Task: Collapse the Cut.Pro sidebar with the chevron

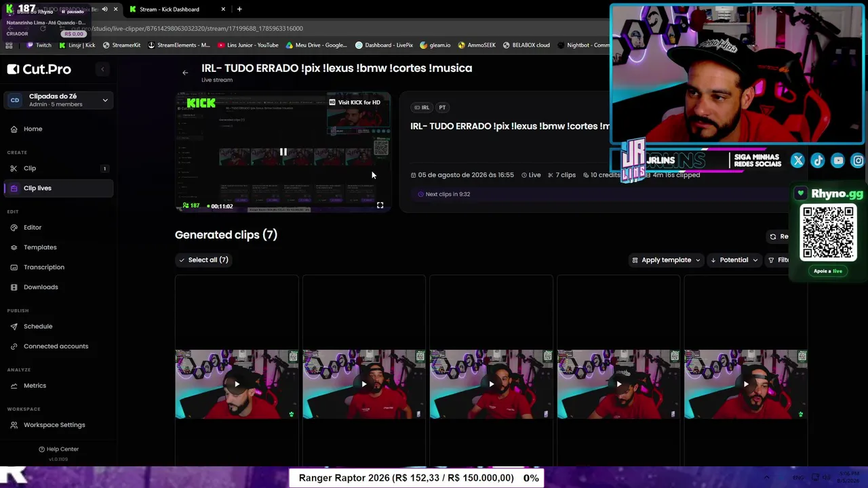Action: 102,69
